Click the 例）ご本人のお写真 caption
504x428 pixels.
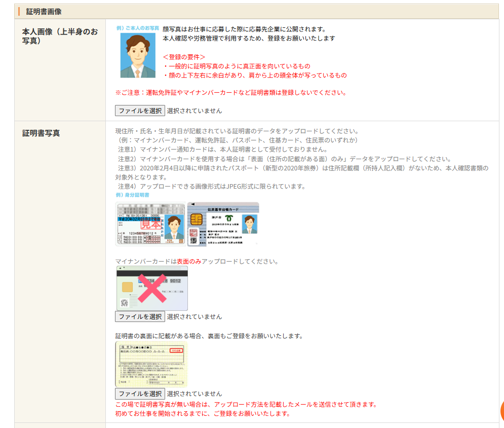pos(138,28)
